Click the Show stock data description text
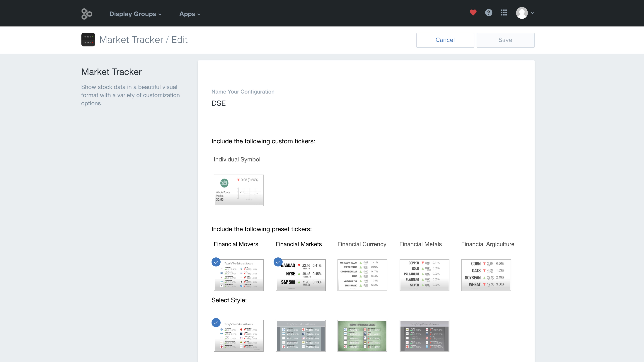Screen dimensions: 644x362 pos(130,95)
